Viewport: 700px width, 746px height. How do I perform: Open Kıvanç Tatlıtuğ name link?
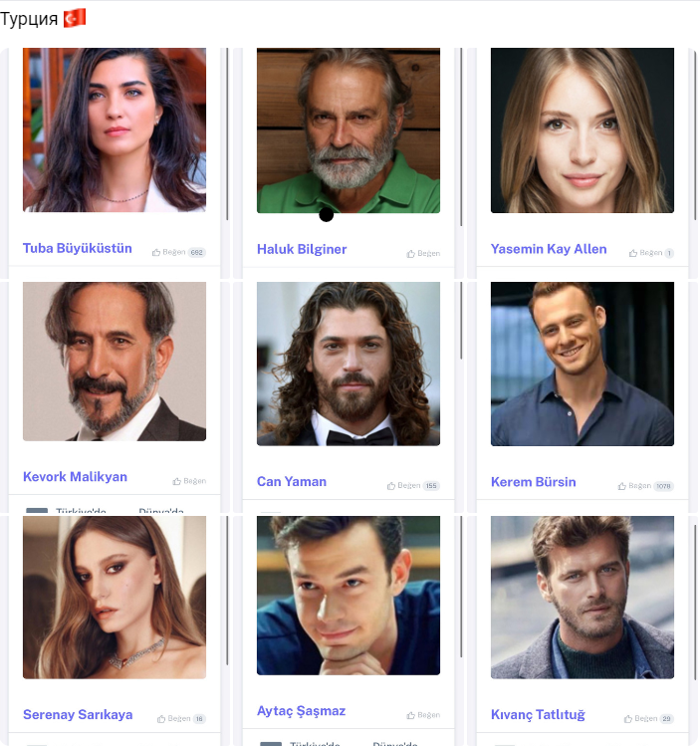pyautogui.click(x=538, y=714)
